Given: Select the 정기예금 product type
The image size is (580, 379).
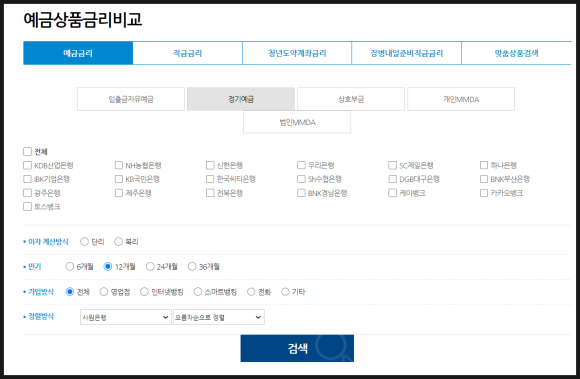Looking at the screenshot, I should (x=241, y=99).
